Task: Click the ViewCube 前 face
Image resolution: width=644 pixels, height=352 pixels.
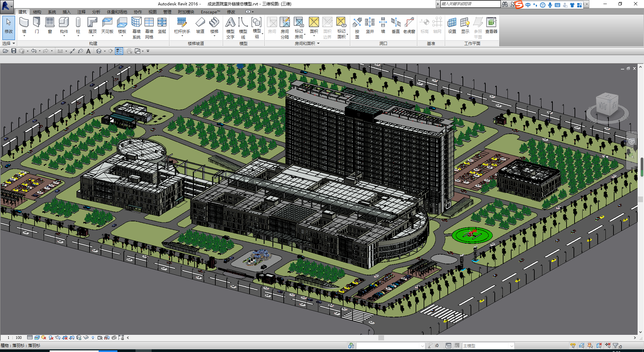Action: [603, 106]
